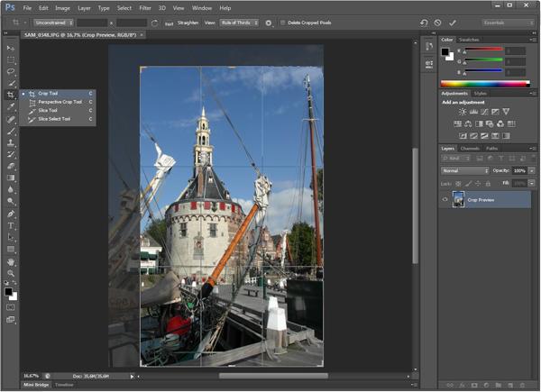Image resolution: width=541 pixels, height=392 pixels.
Task: Select the Path Selection tool
Action: (11, 237)
